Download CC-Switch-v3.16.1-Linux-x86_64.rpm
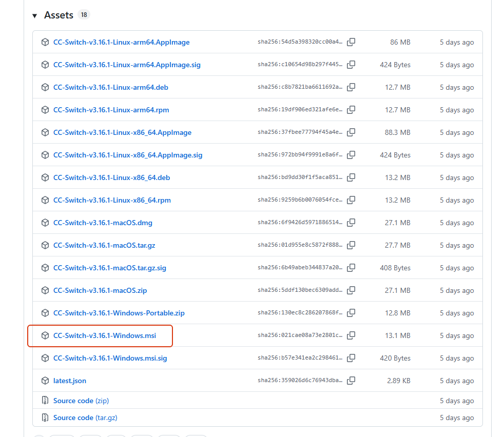 (112, 200)
